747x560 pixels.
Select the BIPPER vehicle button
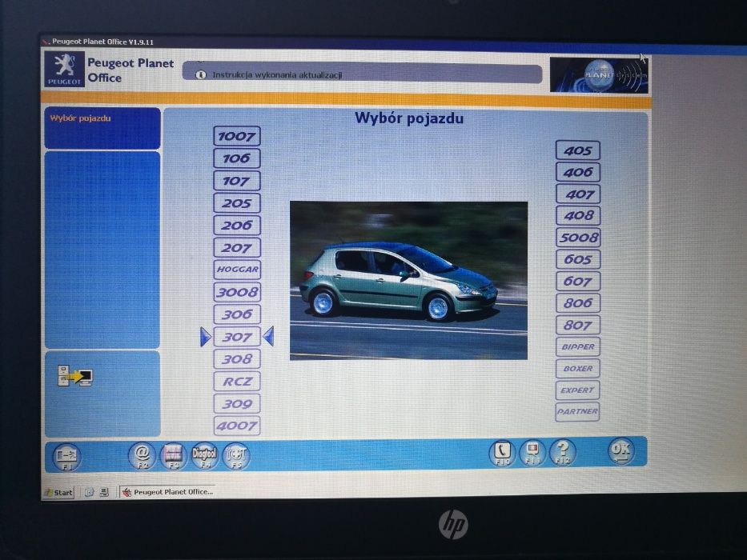(x=578, y=346)
